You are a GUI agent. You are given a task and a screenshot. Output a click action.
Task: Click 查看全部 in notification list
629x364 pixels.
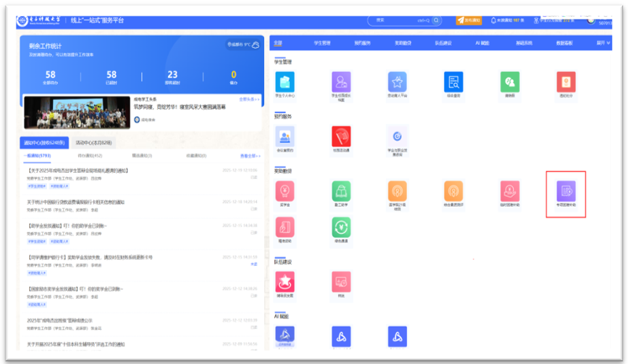tap(249, 156)
